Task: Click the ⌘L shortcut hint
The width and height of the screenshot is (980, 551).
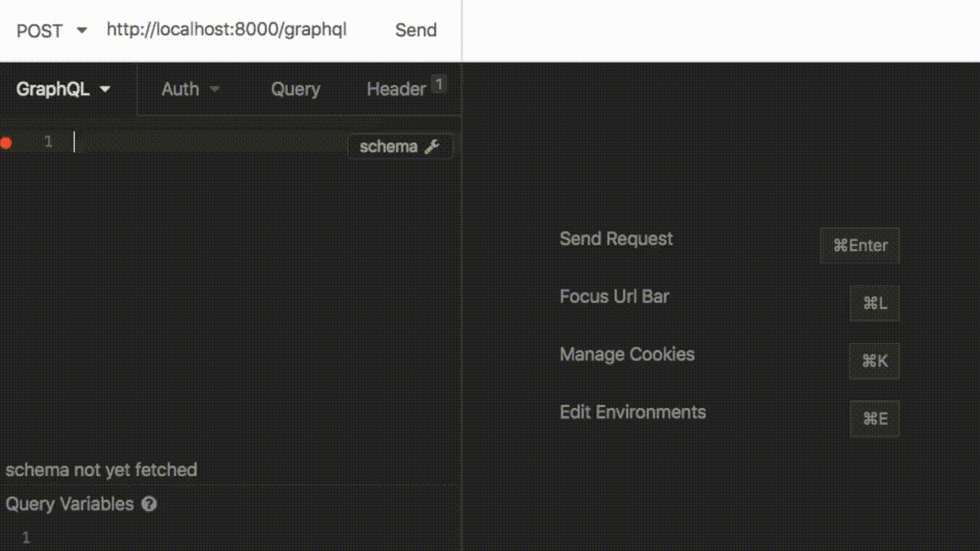Action: click(x=875, y=303)
